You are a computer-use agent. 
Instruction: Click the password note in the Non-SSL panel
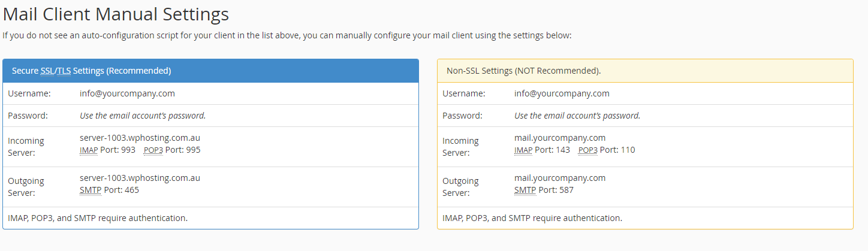[577, 116]
